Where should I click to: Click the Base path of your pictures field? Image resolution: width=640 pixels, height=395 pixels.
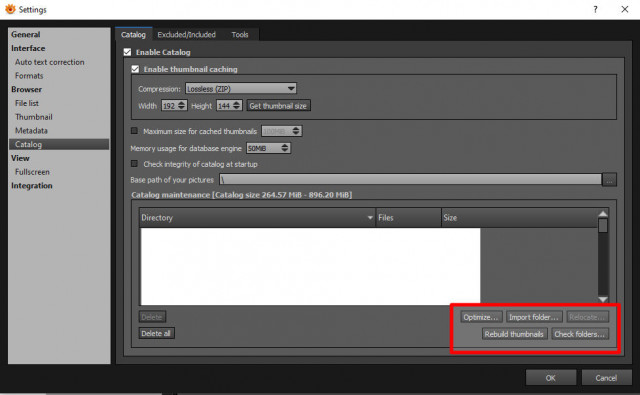(410, 180)
